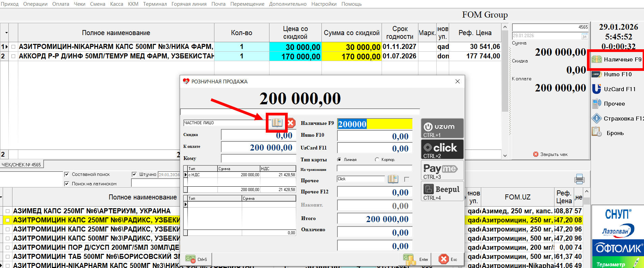Clear customer with the red X icon
644x268 pixels.
click(x=291, y=123)
